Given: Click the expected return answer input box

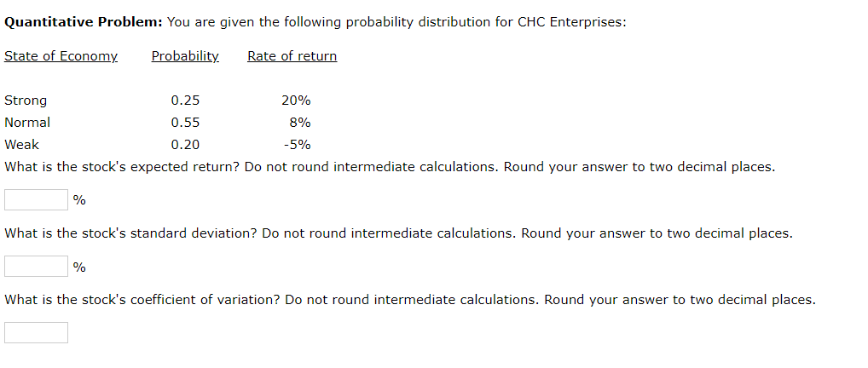Looking at the screenshot, I should 36,200.
